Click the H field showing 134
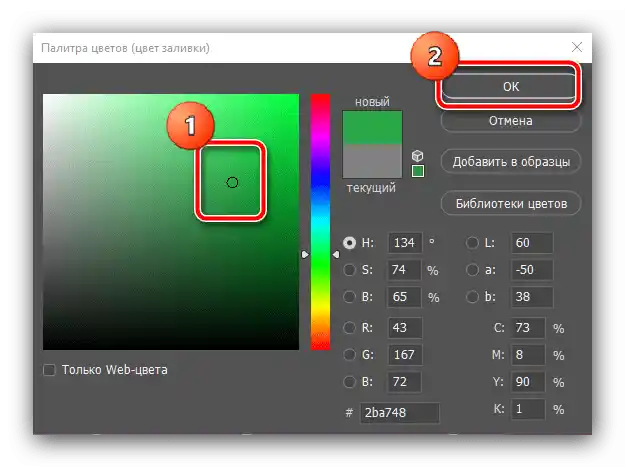 click(x=405, y=243)
